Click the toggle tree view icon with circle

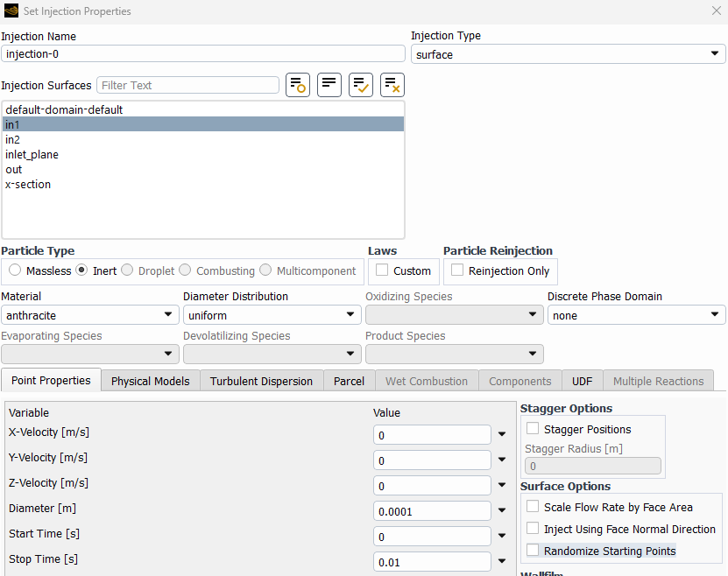(298, 85)
